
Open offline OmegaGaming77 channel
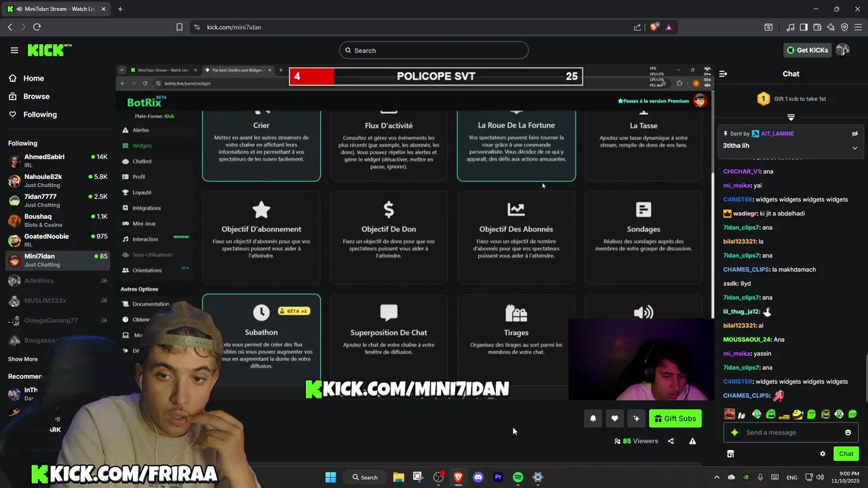(58, 320)
